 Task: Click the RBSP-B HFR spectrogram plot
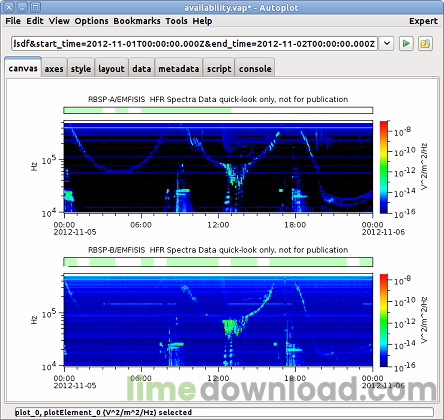click(x=218, y=320)
